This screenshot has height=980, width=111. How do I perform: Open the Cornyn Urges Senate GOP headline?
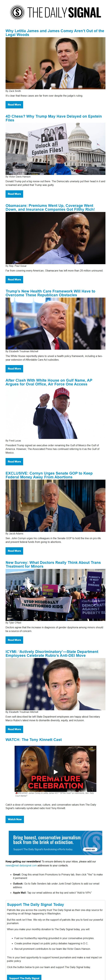pyautogui.click(x=49, y=475)
